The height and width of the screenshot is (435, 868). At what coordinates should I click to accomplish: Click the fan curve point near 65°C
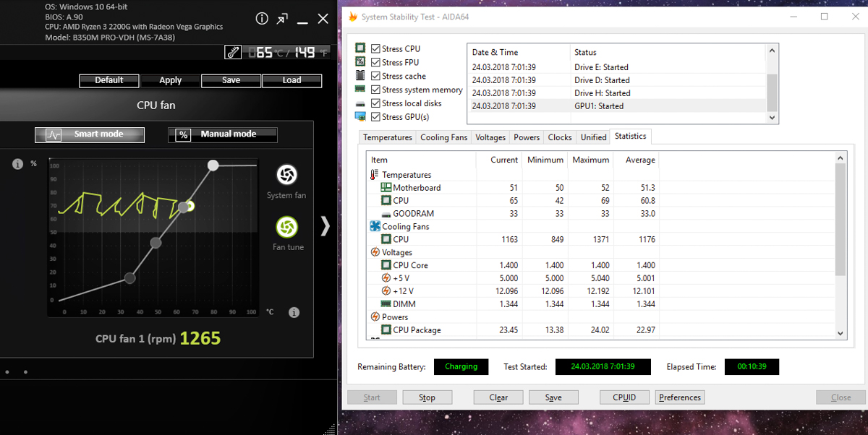(184, 207)
